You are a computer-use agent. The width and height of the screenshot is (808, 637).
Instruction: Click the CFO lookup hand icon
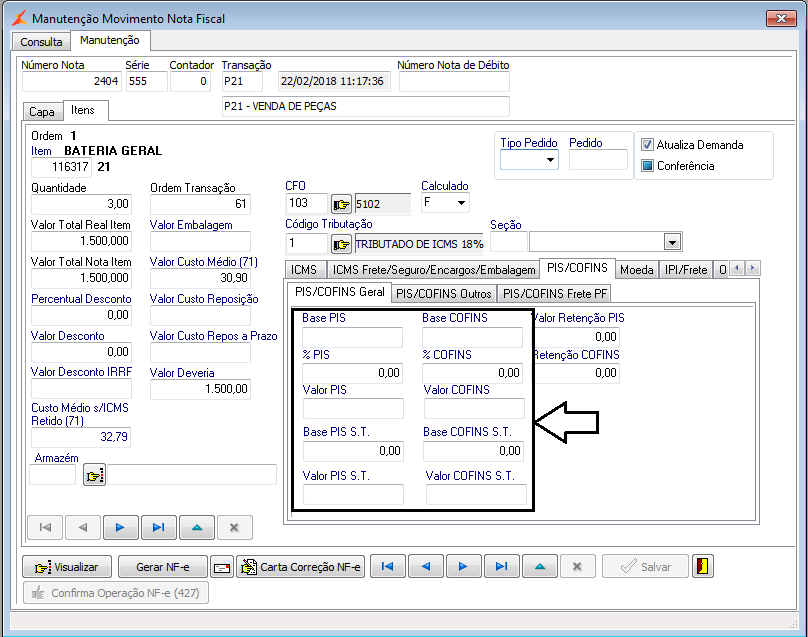pos(342,204)
